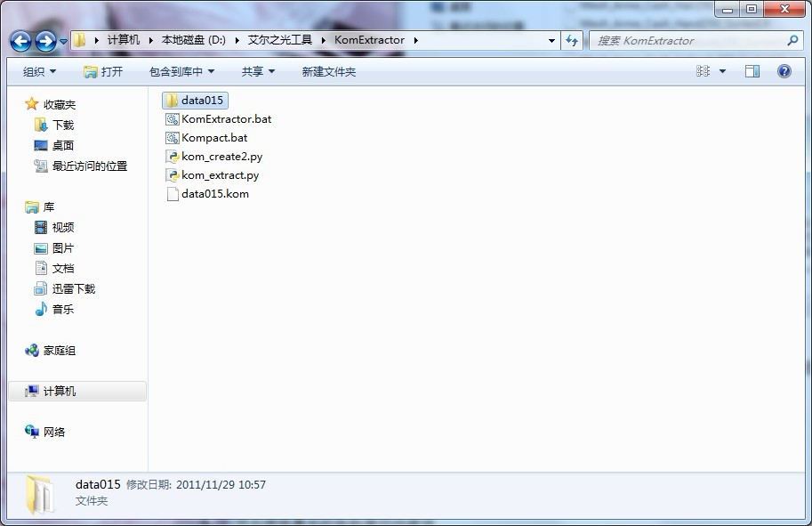Click the kom_extract.py Python icon
The height and width of the screenshot is (526, 812).
click(x=172, y=175)
